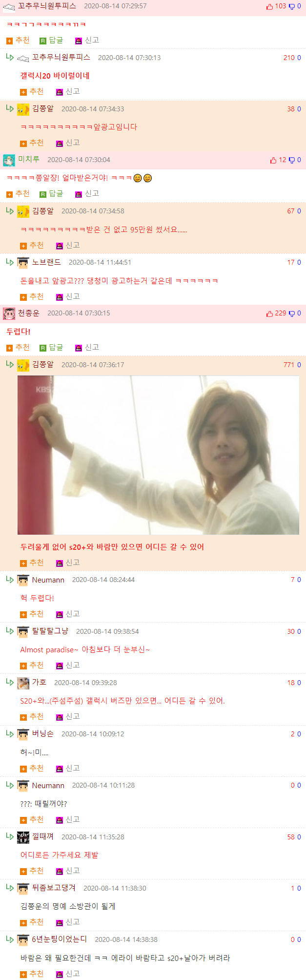Click 김쫑알 yellow avatar on 07:34:33 reply

tap(23, 109)
